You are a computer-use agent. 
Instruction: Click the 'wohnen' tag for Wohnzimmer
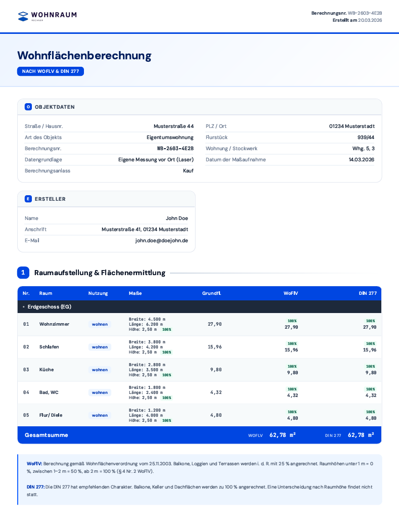click(100, 324)
